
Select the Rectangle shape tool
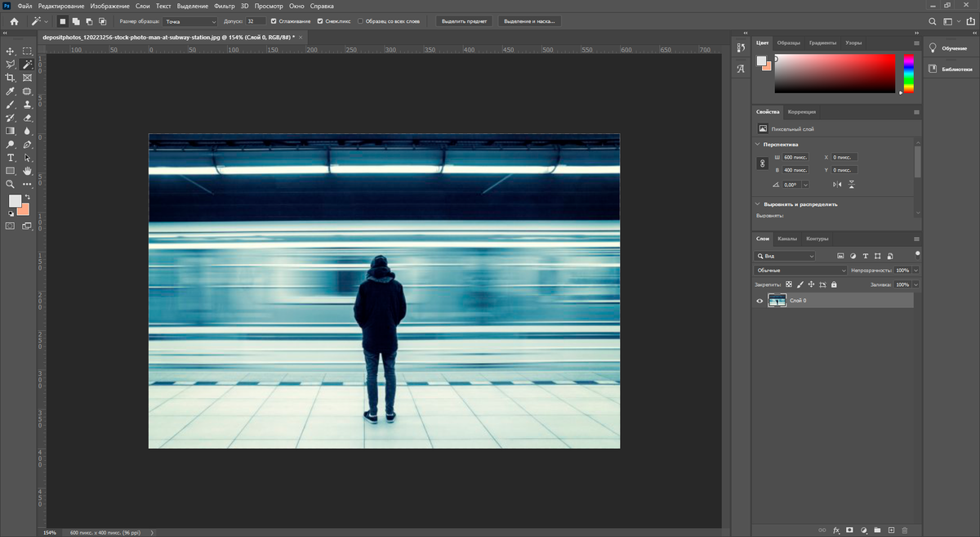pos(11,171)
